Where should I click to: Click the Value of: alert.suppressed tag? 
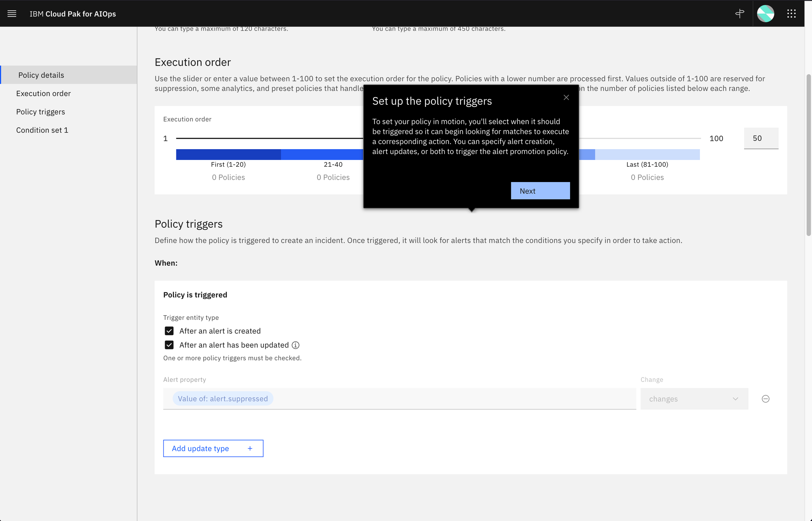(223, 399)
